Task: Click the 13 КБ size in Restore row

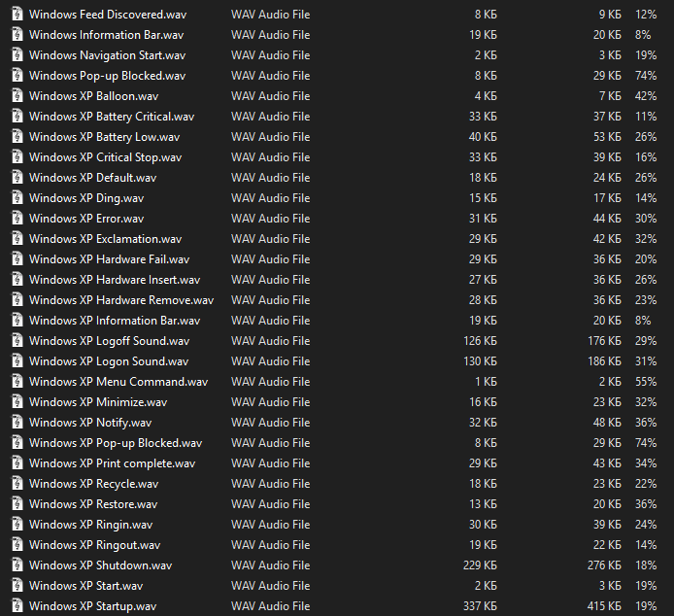Action: [x=483, y=503]
